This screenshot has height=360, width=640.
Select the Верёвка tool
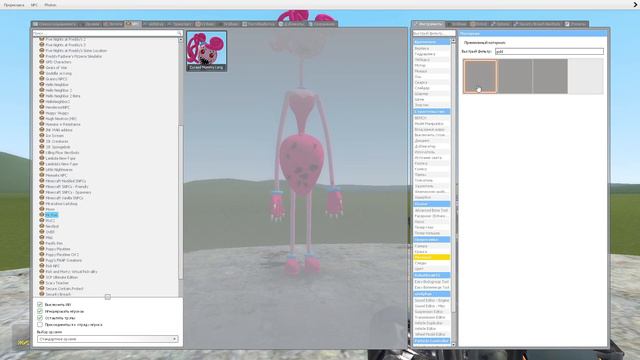pyautogui.click(x=431, y=48)
